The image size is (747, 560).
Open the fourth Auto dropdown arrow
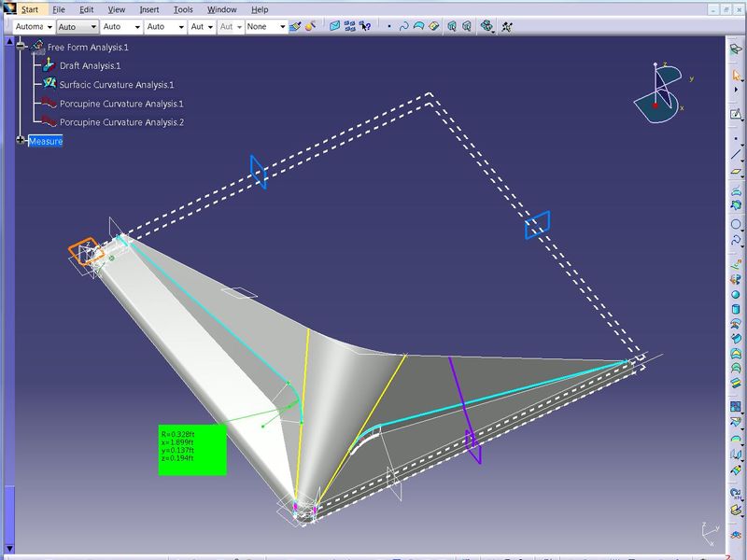click(x=181, y=27)
